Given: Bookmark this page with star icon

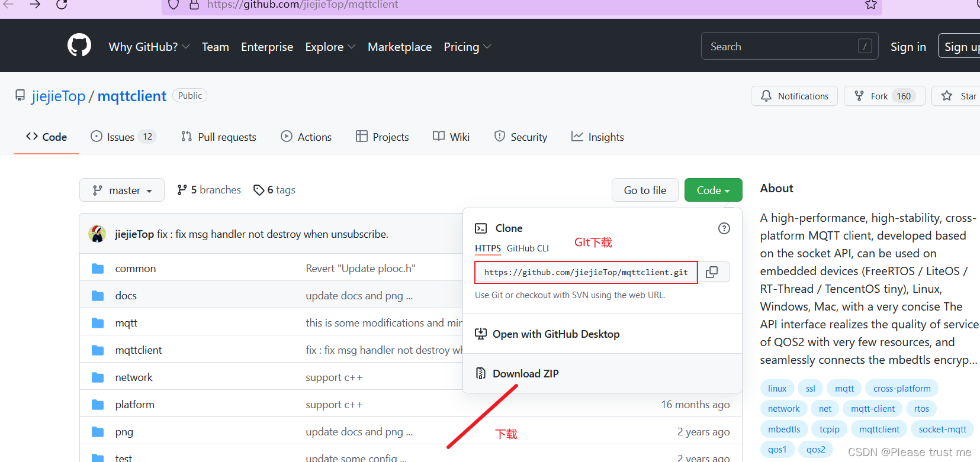Looking at the screenshot, I should click(x=870, y=5).
